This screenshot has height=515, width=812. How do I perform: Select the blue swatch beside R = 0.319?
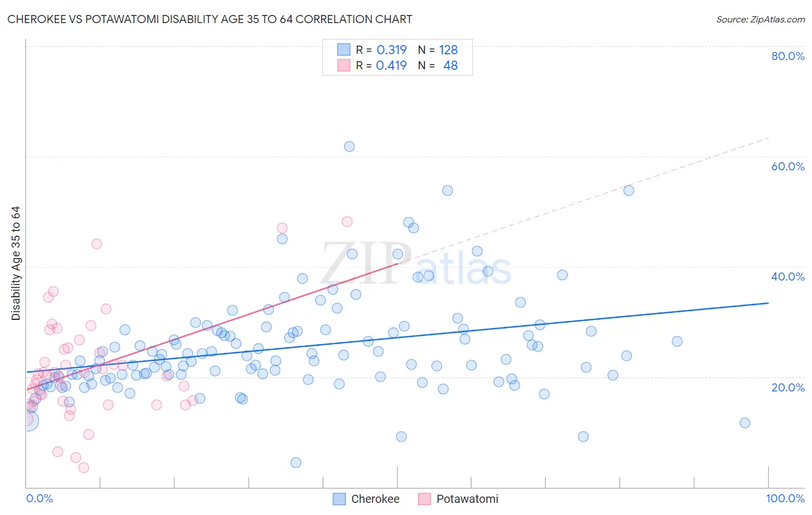pyautogui.click(x=344, y=50)
